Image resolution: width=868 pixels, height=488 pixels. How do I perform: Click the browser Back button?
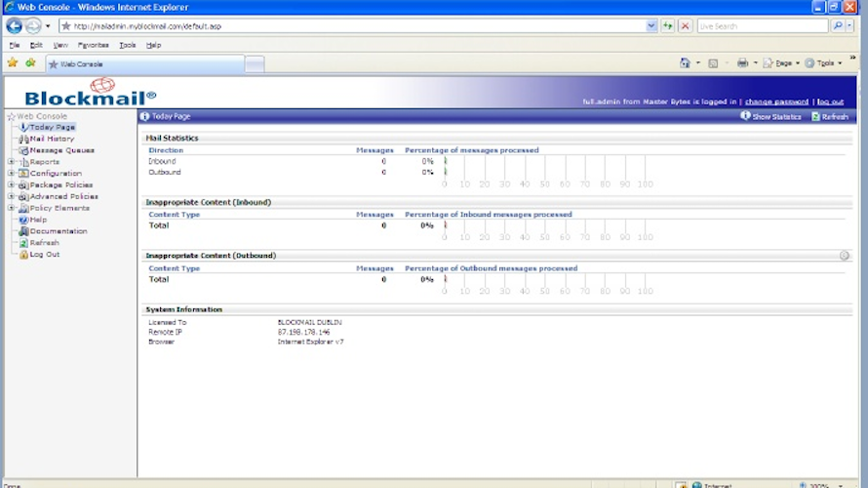point(14,26)
